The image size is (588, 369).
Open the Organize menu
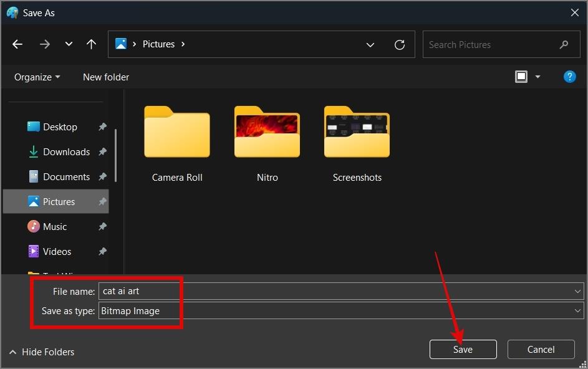click(37, 77)
